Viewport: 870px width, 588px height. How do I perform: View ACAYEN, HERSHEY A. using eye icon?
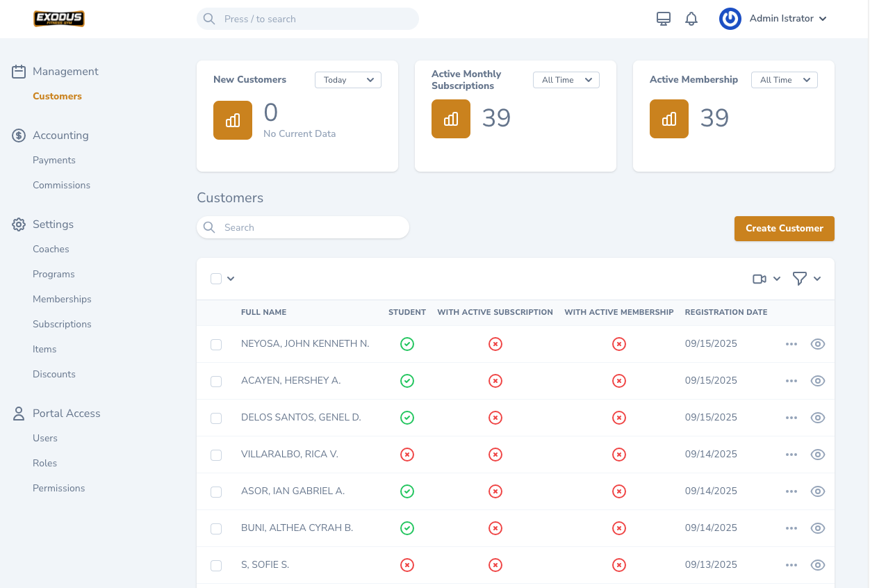tap(818, 381)
